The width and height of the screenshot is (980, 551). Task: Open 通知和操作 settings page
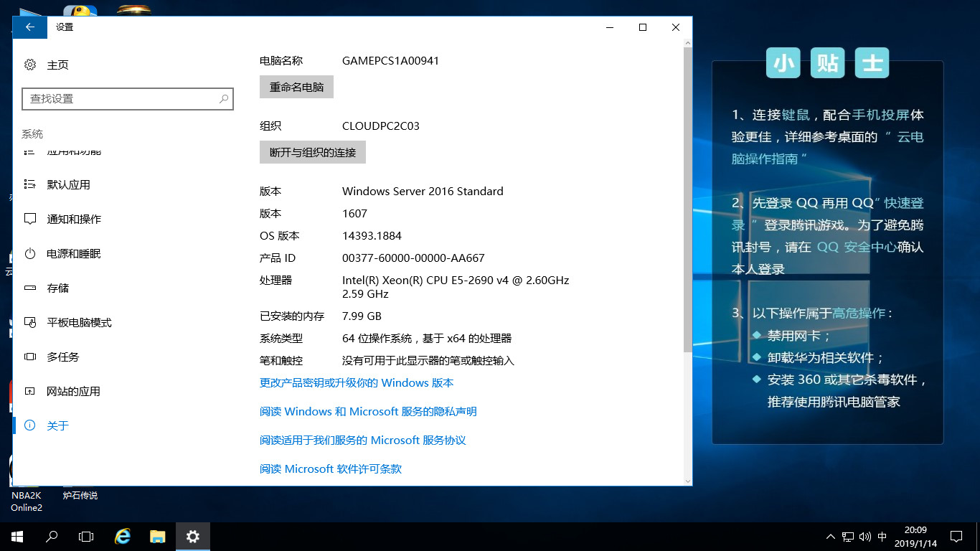(74, 219)
